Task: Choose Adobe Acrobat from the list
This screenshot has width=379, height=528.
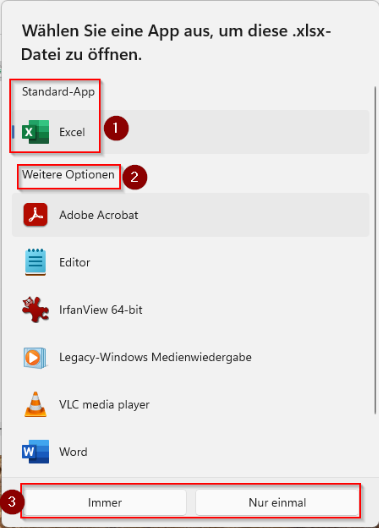Action: click(x=191, y=215)
